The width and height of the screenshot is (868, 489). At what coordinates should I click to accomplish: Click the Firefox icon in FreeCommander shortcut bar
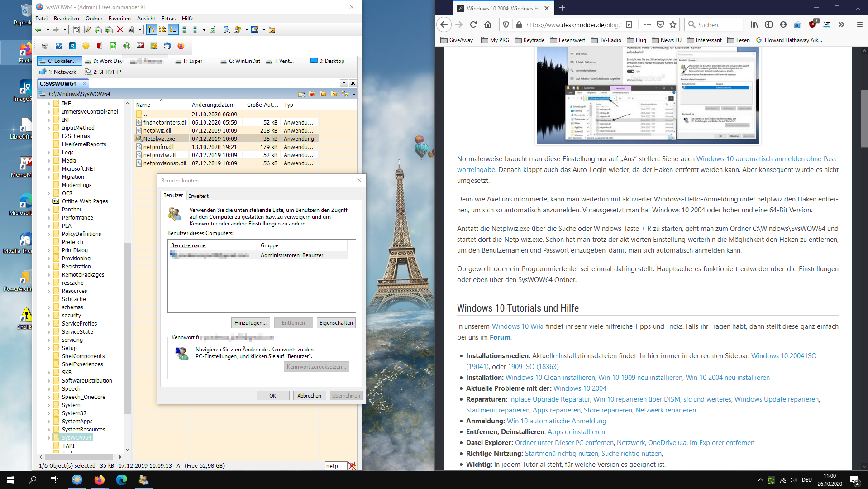[x=181, y=46]
